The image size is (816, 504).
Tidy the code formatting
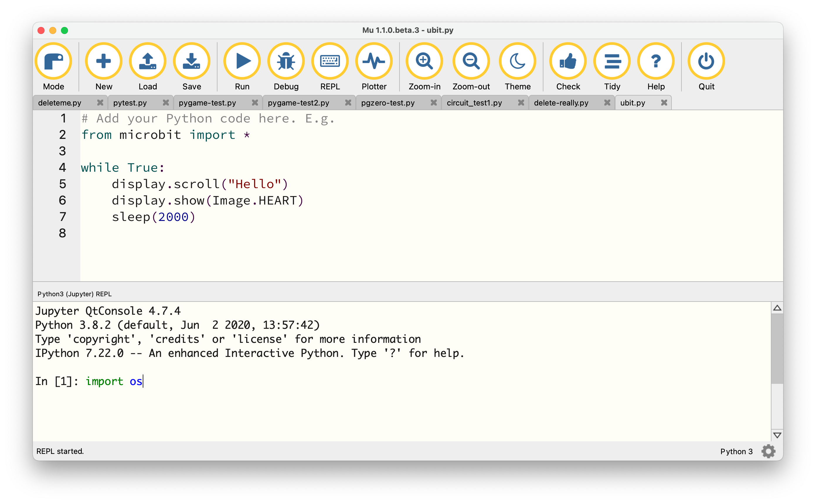pyautogui.click(x=612, y=61)
